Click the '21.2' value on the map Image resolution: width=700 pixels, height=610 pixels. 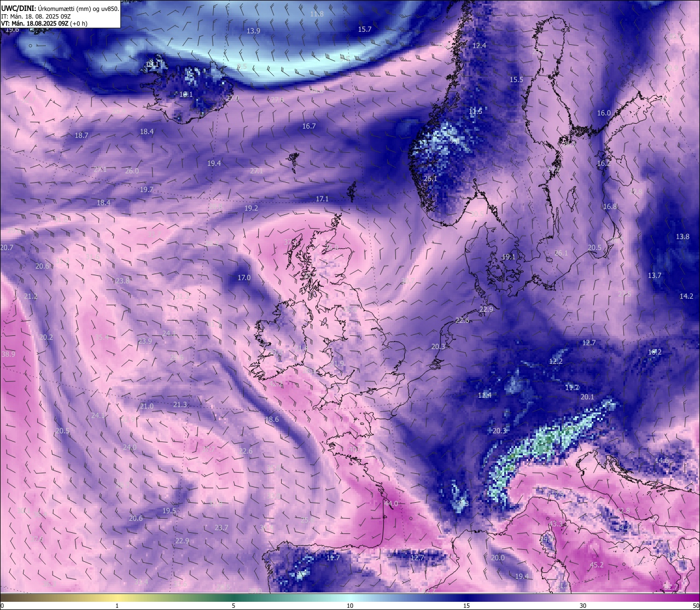31,296
